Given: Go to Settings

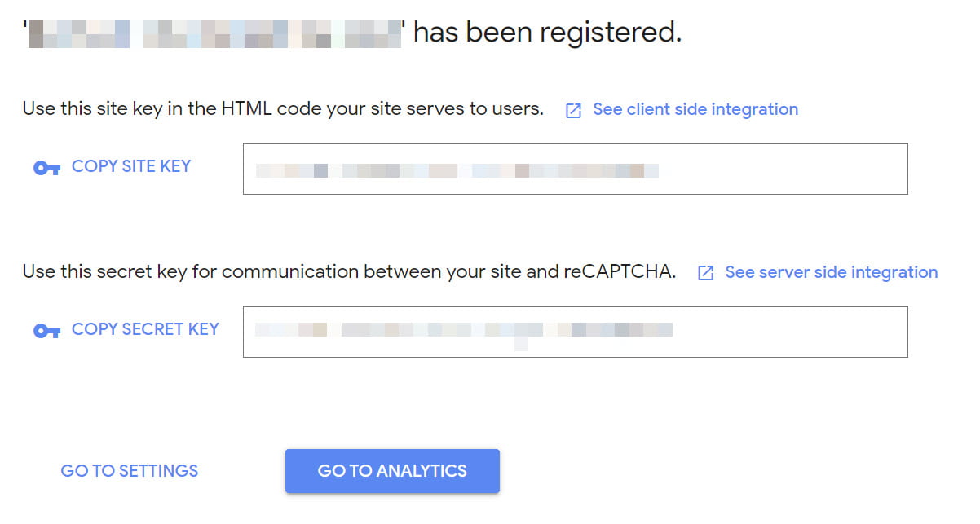Looking at the screenshot, I should [130, 471].
